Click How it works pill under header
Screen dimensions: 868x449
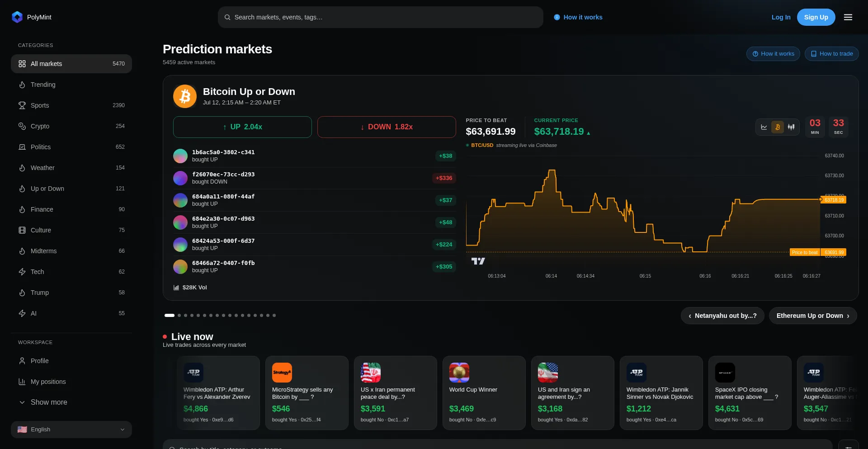(x=773, y=54)
